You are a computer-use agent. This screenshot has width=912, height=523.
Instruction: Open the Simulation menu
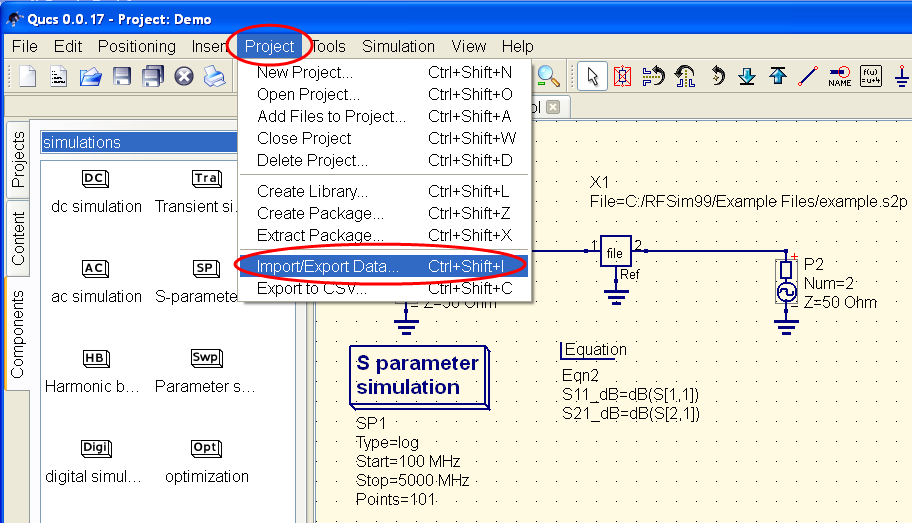click(398, 46)
